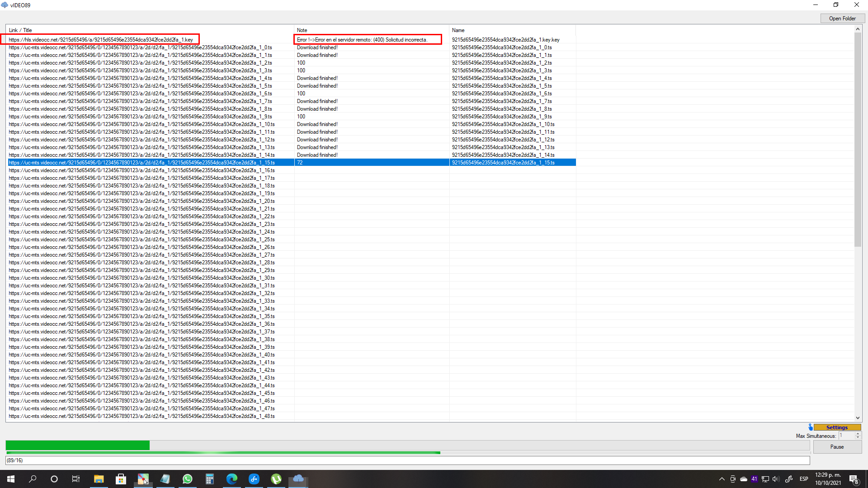
Task: Launch Microsoft Edge from the taskbar
Action: [x=231, y=479]
